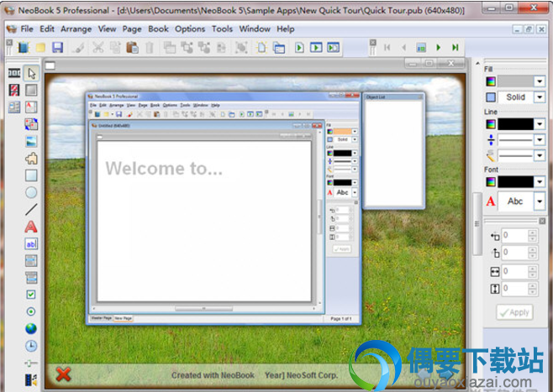Image resolution: width=553 pixels, height=392 pixels.
Task: Click the New Publication toolbar icon
Action: [24, 47]
